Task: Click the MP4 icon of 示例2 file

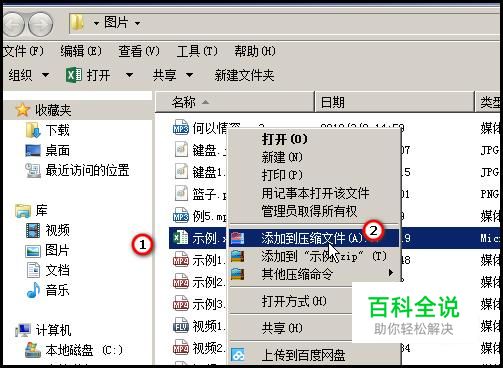Action: tap(181, 282)
